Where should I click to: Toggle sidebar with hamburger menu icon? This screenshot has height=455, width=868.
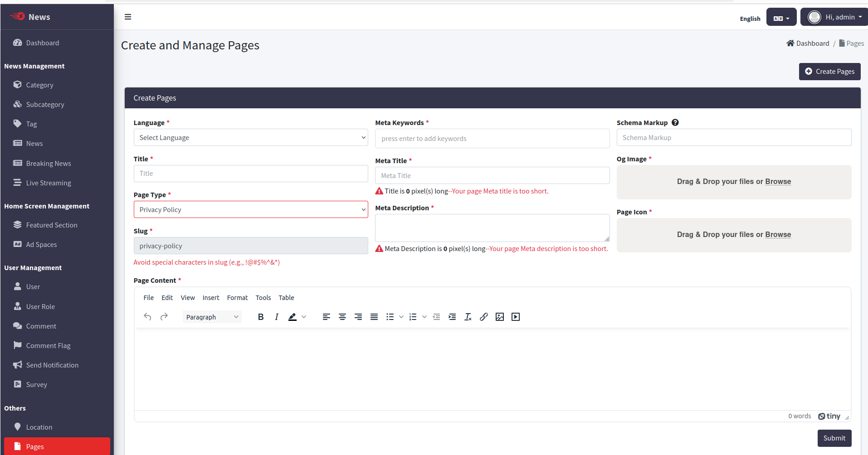128,17
